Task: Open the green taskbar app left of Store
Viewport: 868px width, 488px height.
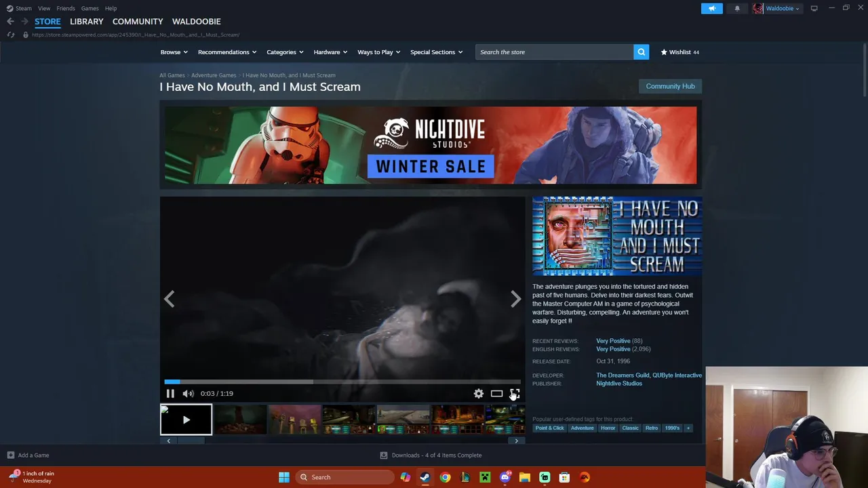Action: click(545, 477)
